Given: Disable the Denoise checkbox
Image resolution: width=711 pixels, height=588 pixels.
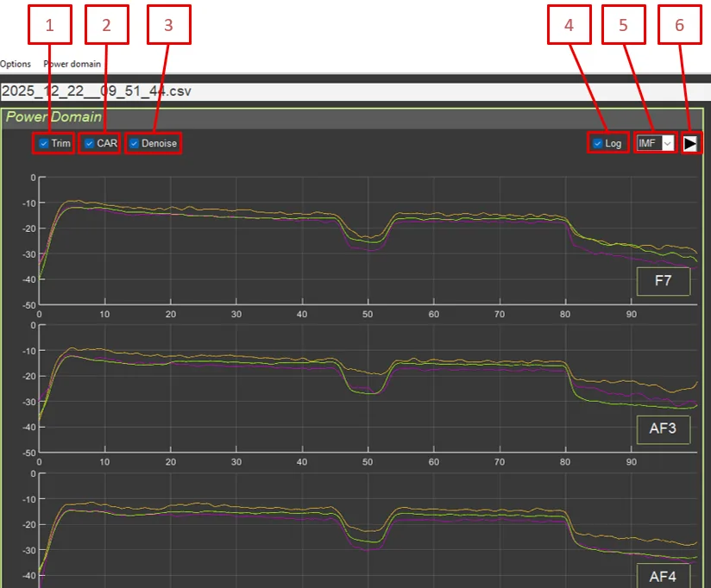Looking at the screenshot, I should point(135,143).
